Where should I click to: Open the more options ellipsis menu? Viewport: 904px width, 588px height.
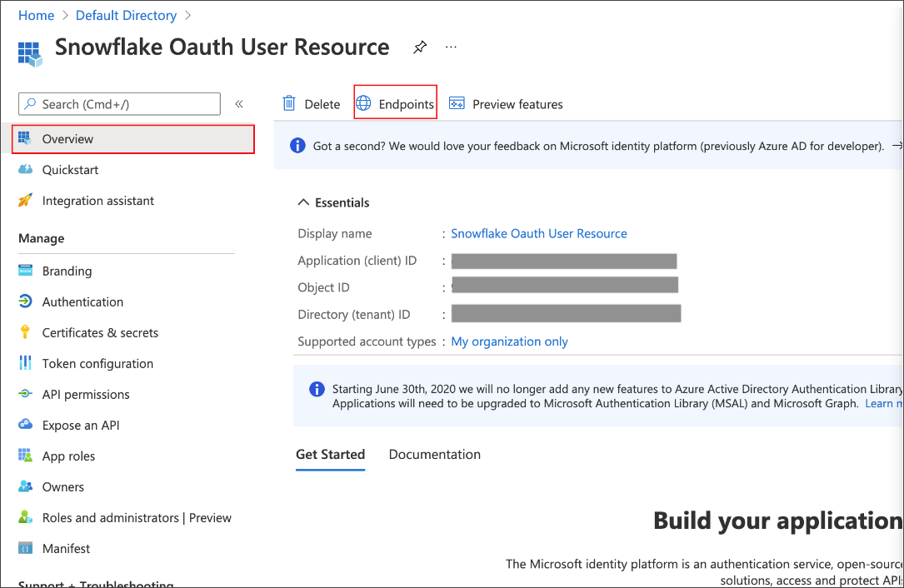pyautogui.click(x=451, y=47)
